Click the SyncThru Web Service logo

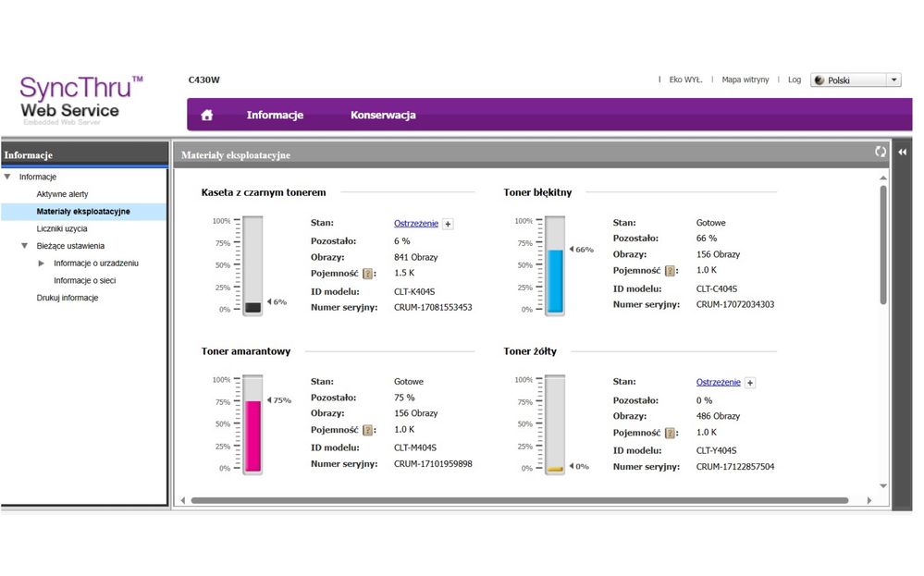click(80, 99)
